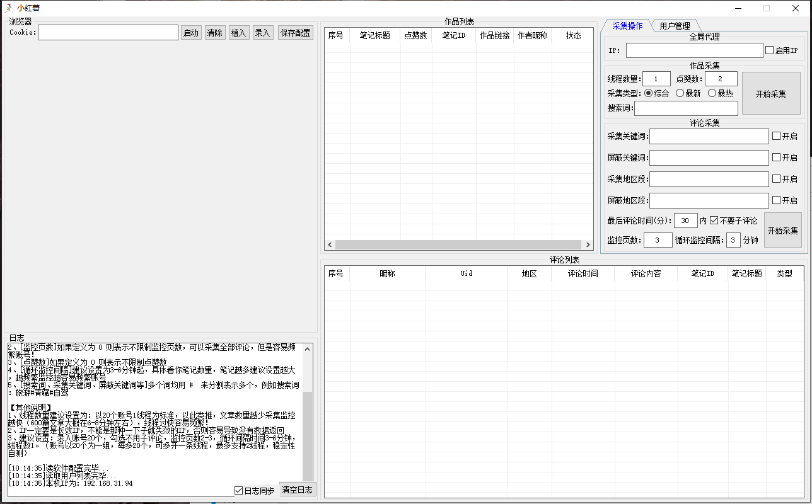Click the log panel scroll up arrow
Image resolution: width=812 pixels, height=504 pixels.
click(x=308, y=348)
